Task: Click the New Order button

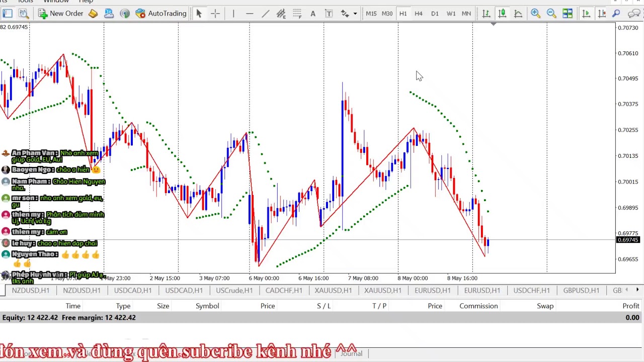Action: (x=61, y=14)
